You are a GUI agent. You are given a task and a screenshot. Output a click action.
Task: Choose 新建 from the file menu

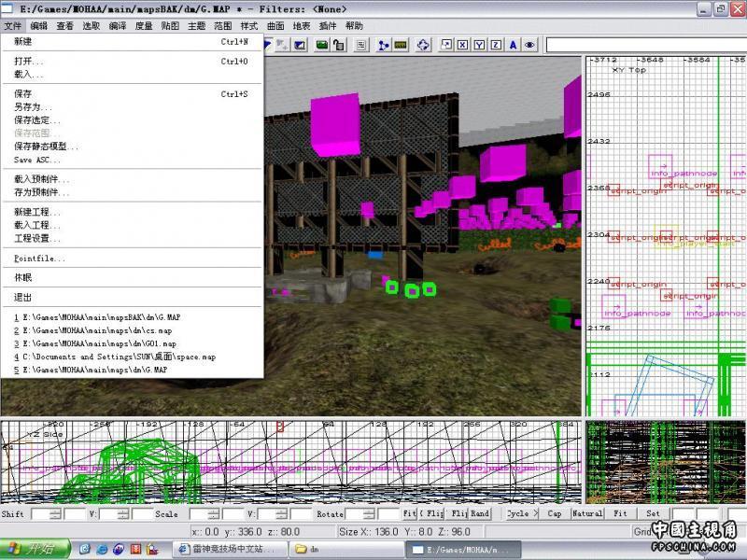[132, 41]
